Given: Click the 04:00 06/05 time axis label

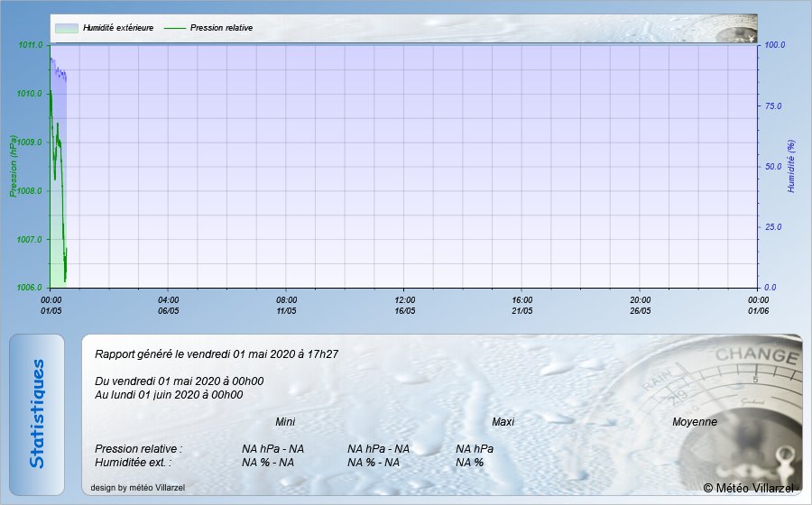Looking at the screenshot, I should (x=169, y=305).
